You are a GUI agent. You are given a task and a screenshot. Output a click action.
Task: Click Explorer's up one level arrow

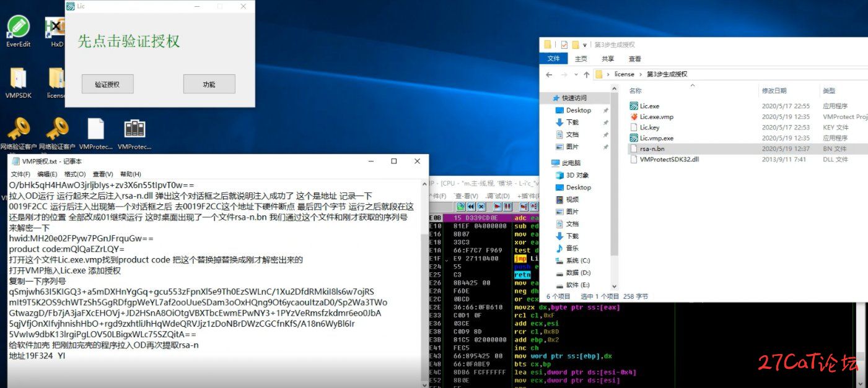(x=586, y=74)
